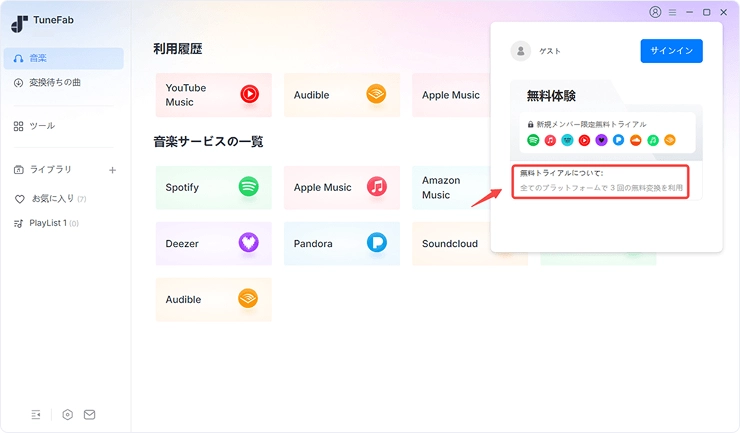Click Amazon Music icon in trial panel
This screenshot has height=433, width=740.
tap(567, 140)
